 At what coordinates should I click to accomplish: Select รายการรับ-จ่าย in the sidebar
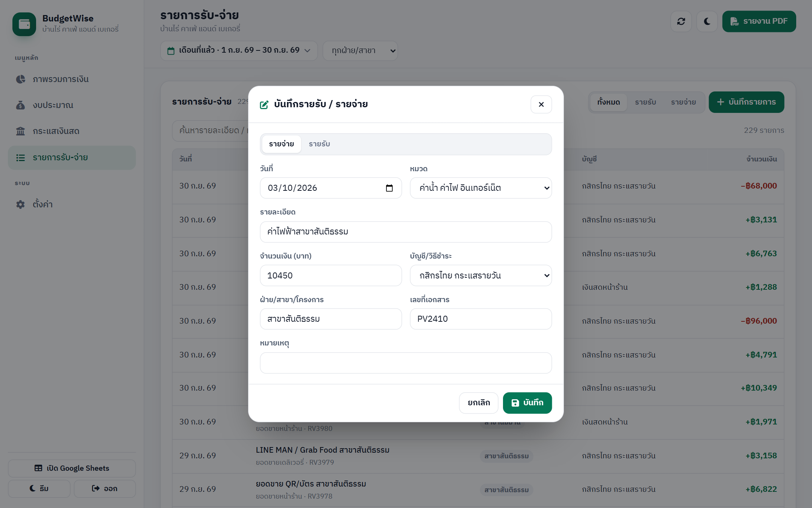click(x=72, y=158)
